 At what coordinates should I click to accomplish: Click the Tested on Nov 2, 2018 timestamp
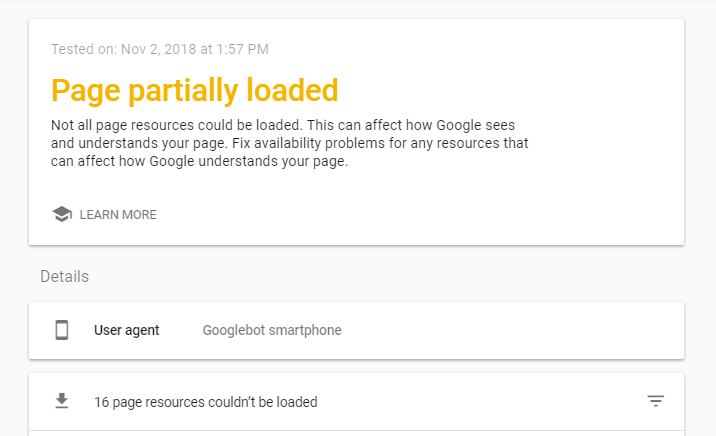pyautogui.click(x=160, y=49)
